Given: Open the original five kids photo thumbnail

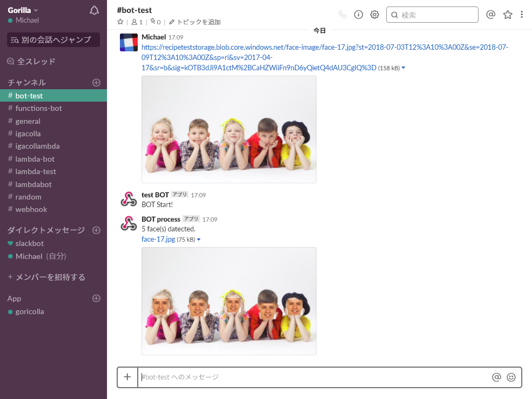Looking at the screenshot, I should [x=229, y=129].
